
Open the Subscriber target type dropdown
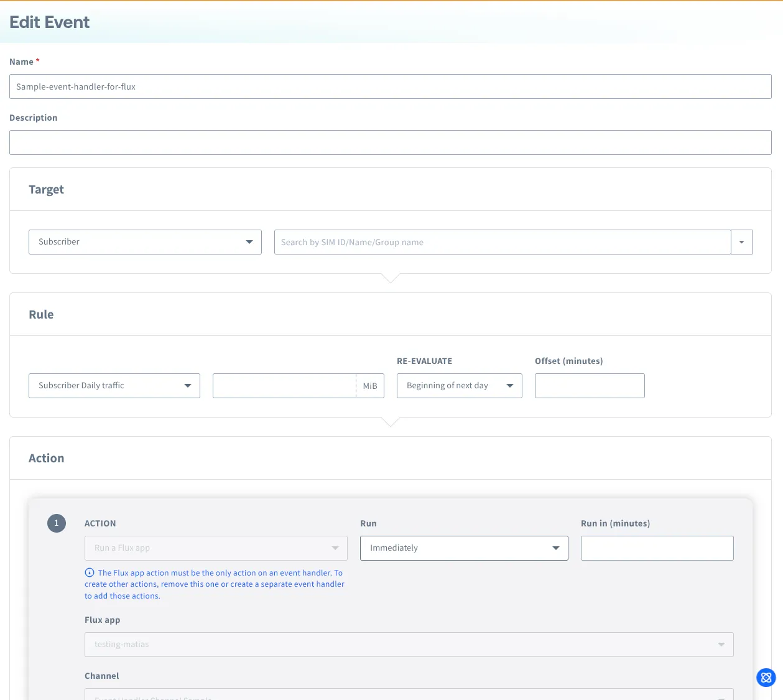145,242
